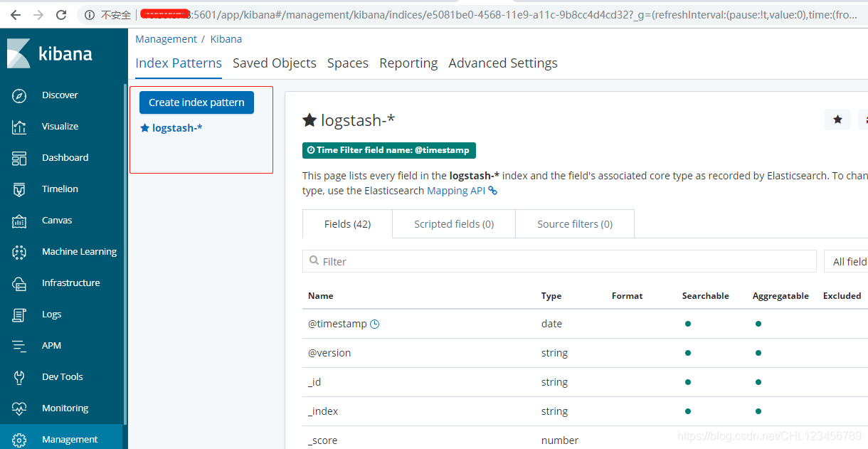Switch to Reporting tab
The height and width of the screenshot is (449, 868).
click(408, 63)
